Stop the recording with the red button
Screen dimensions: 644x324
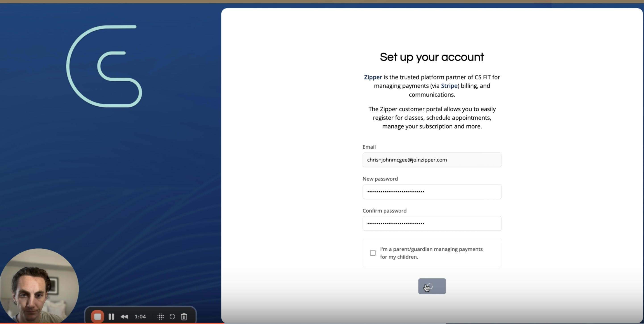point(98,316)
